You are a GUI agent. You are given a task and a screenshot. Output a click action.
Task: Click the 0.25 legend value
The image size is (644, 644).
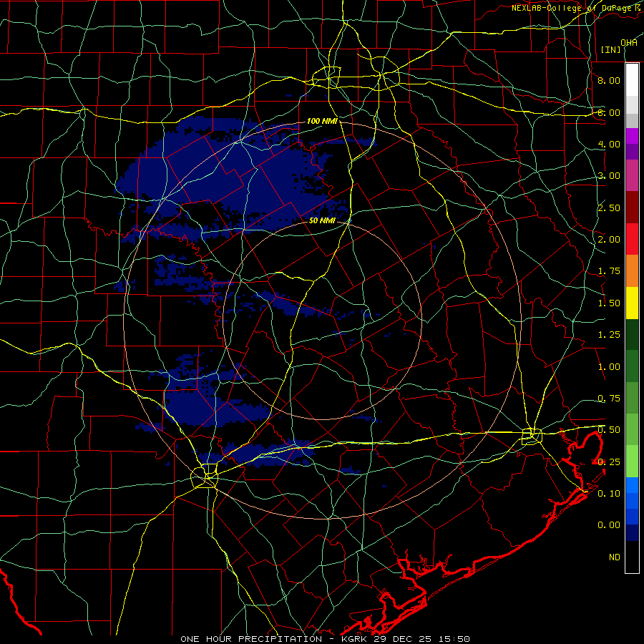pos(609,462)
